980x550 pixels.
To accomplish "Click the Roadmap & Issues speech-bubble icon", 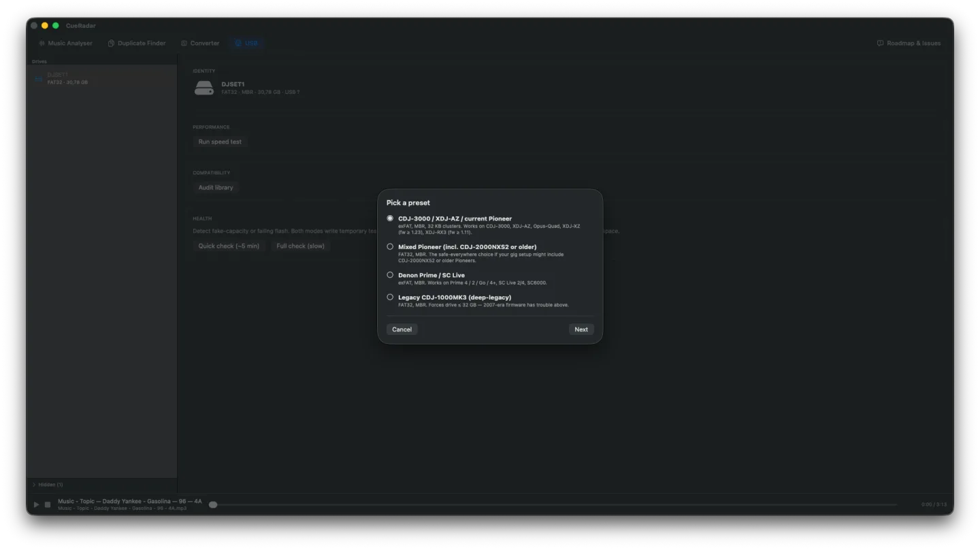I will tap(880, 43).
